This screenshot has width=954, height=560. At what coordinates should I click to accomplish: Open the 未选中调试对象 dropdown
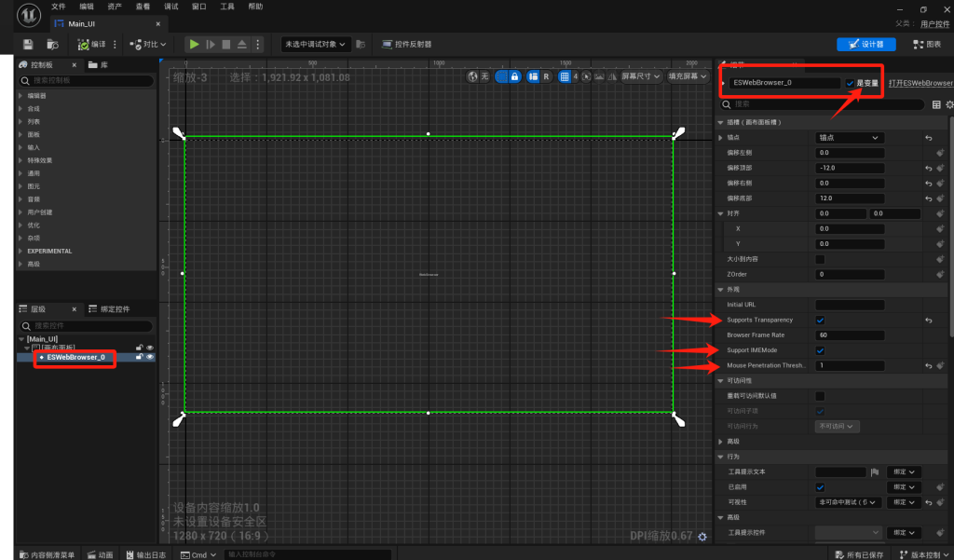(316, 44)
